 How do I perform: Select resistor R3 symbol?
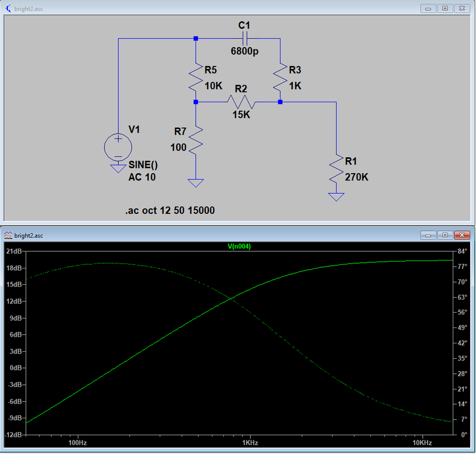pyautogui.click(x=280, y=77)
